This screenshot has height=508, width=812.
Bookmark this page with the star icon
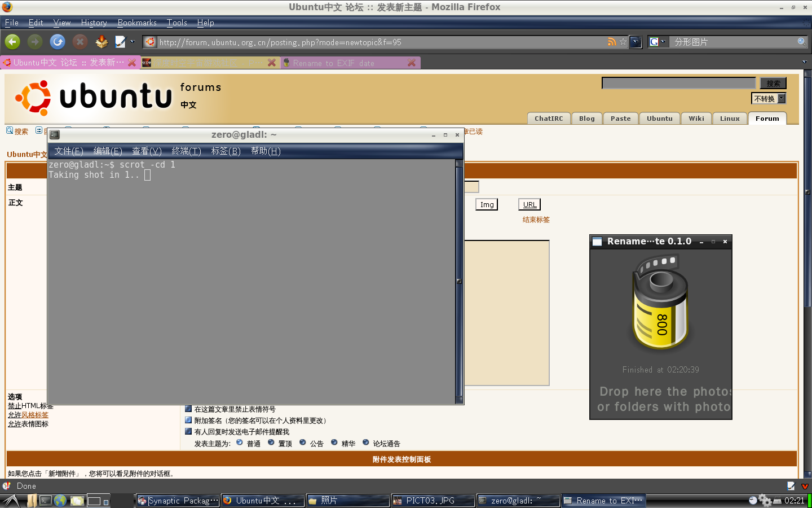tap(623, 42)
